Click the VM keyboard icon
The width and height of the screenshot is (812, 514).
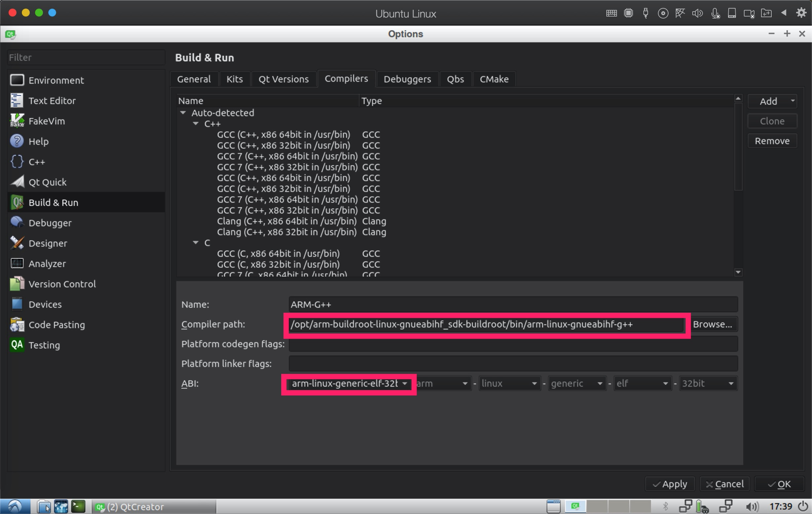tap(611, 13)
